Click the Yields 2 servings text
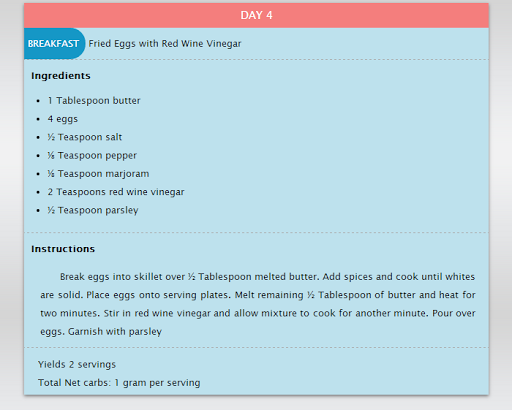Image resolution: width=512 pixels, height=410 pixels. coord(77,365)
